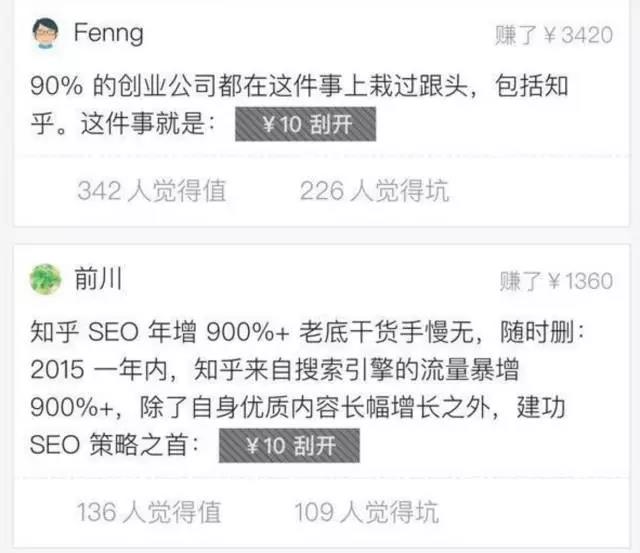640x553 pixels.
Task: Open the Fenng username link
Action: point(108,34)
